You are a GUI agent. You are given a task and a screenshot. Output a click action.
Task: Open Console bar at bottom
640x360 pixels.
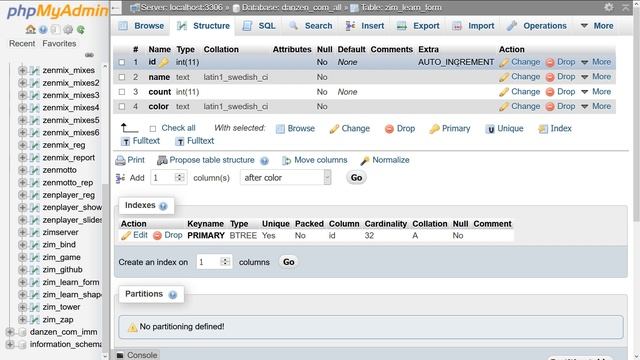click(x=137, y=355)
